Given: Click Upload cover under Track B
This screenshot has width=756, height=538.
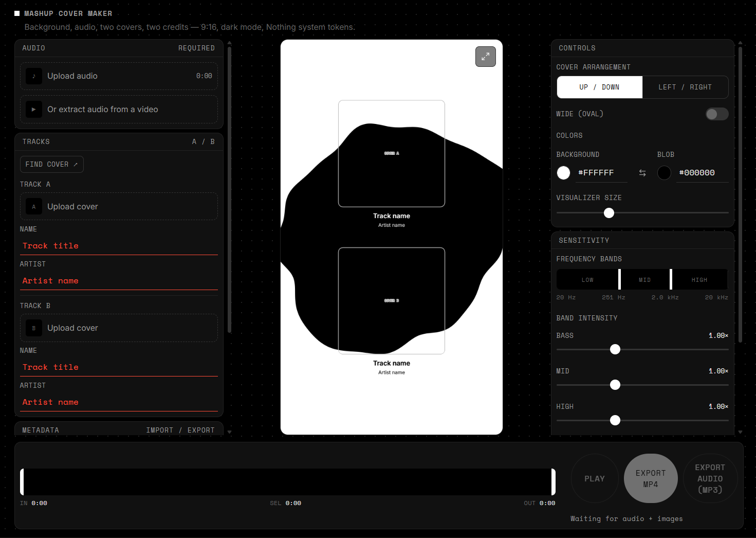Looking at the screenshot, I should [119, 328].
